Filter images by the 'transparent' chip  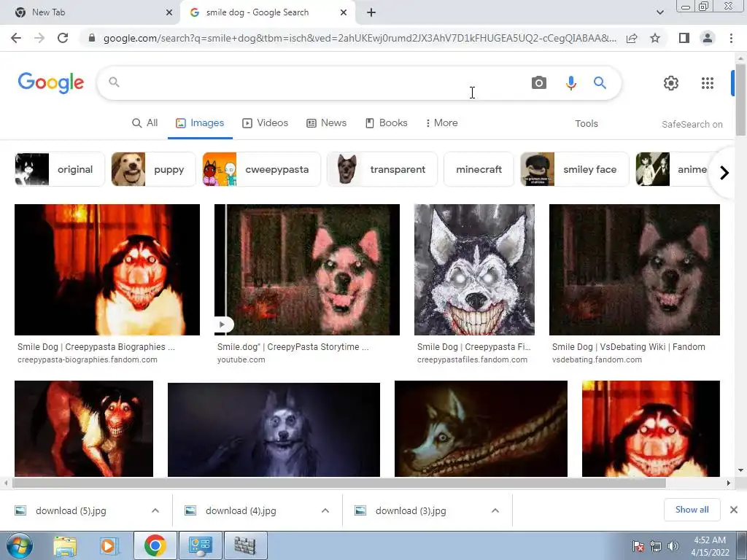pos(382,169)
